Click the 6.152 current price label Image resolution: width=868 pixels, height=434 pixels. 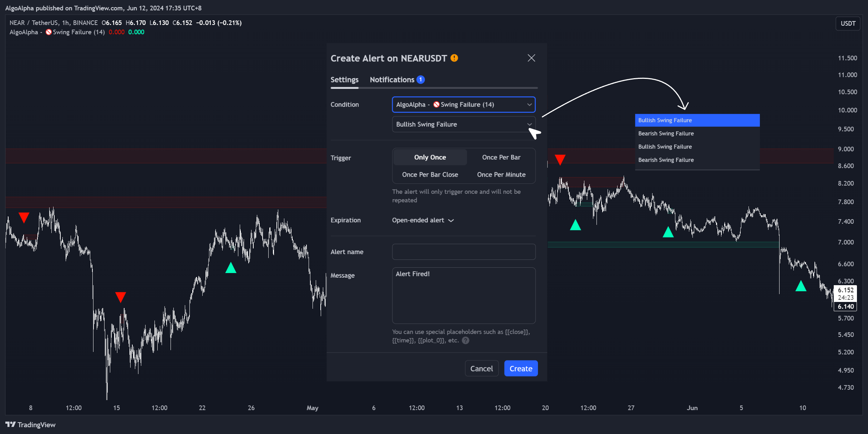point(845,290)
